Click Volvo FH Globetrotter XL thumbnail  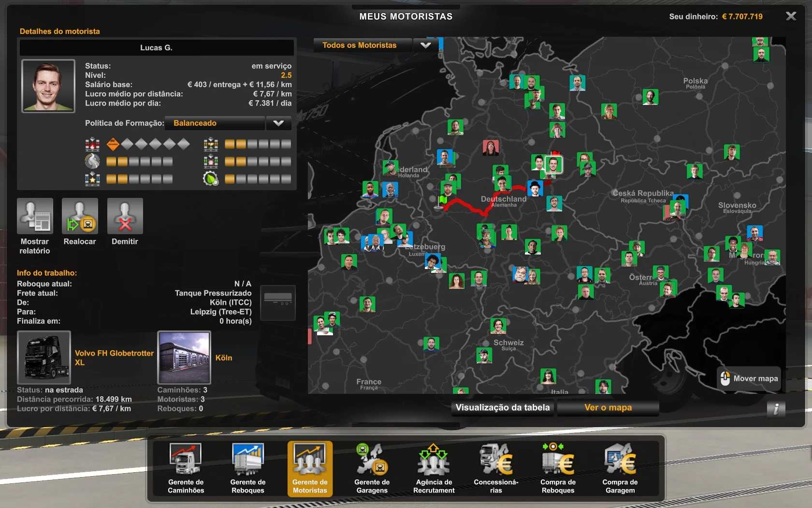click(x=44, y=358)
